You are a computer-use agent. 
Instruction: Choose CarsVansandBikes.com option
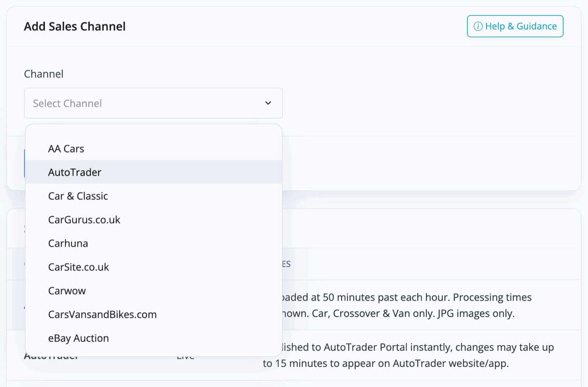point(154,314)
